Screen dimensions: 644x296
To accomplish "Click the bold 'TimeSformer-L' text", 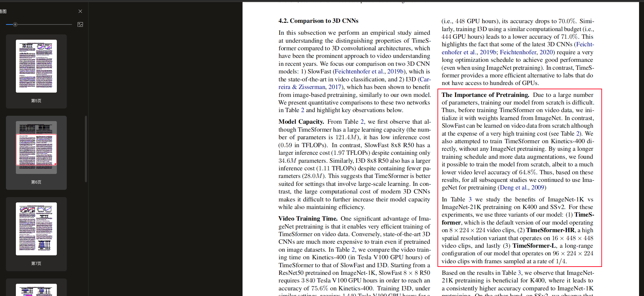I will click(x=534, y=246).
